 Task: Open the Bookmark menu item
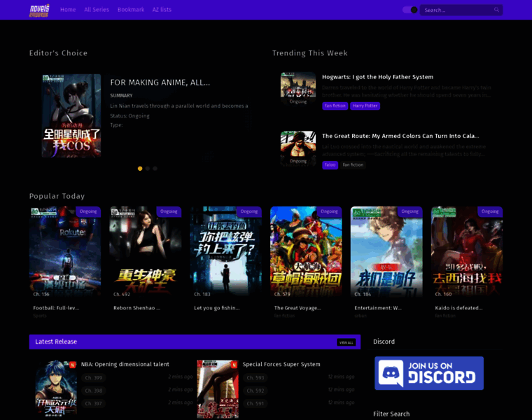point(131,10)
